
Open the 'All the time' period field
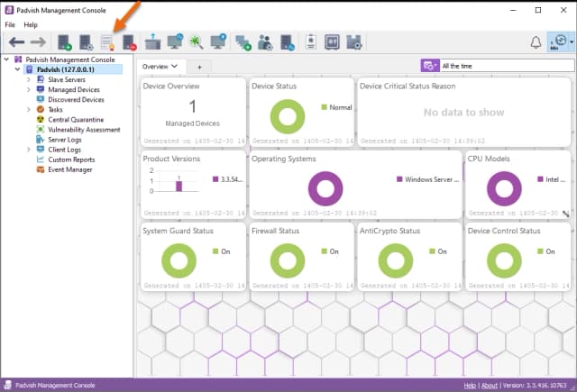click(x=507, y=66)
